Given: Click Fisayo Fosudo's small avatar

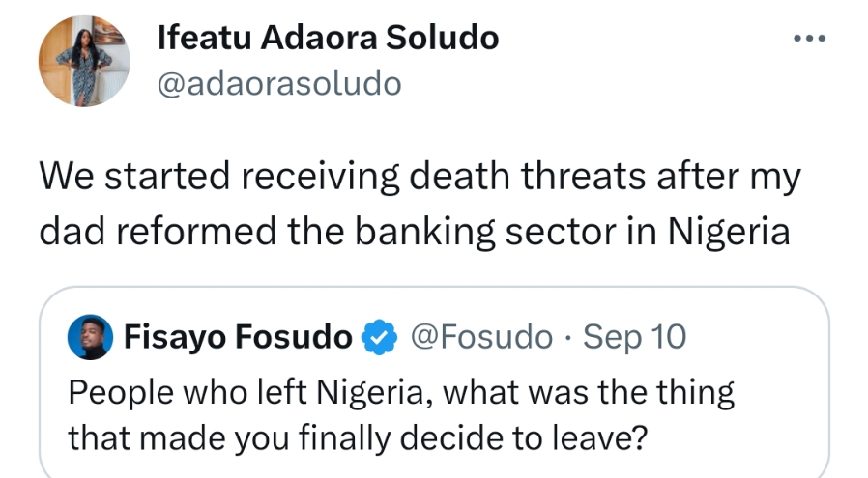Looking at the screenshot, I should (90, 338).
